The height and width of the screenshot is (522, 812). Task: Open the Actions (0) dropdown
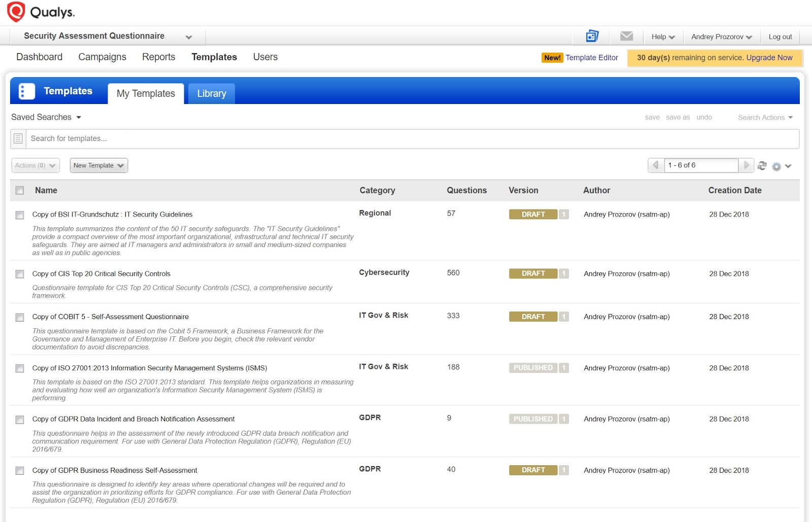click(36, 165)
